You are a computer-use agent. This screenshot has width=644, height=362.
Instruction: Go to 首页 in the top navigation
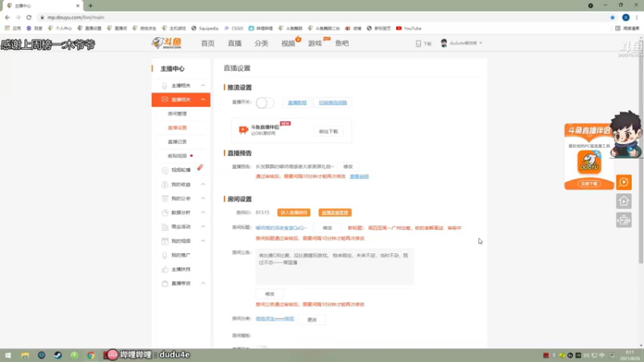pos(208,43)
